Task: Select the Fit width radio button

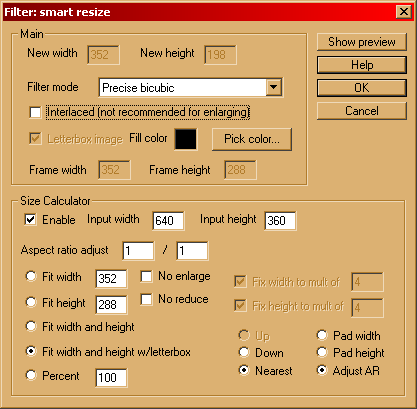Action: coord(31,276)
